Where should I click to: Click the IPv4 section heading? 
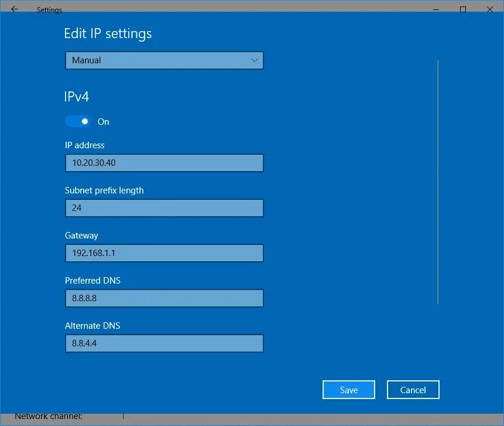(x=77, y=97)
